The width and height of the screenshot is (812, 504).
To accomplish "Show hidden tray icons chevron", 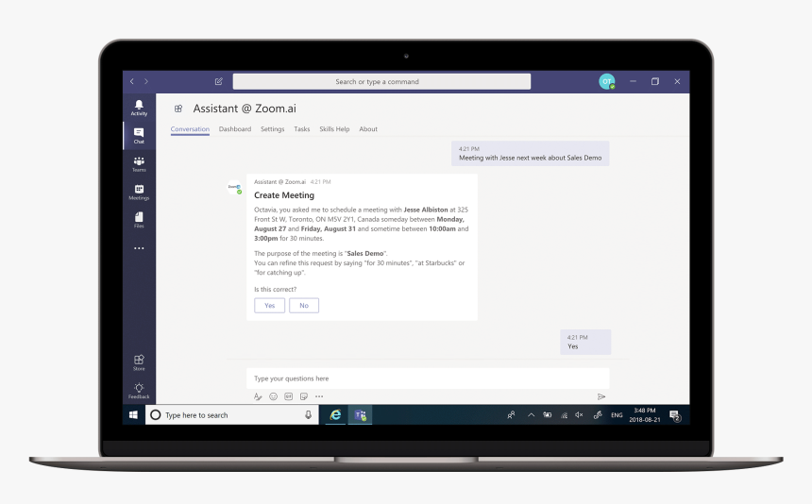I will 531,415.
